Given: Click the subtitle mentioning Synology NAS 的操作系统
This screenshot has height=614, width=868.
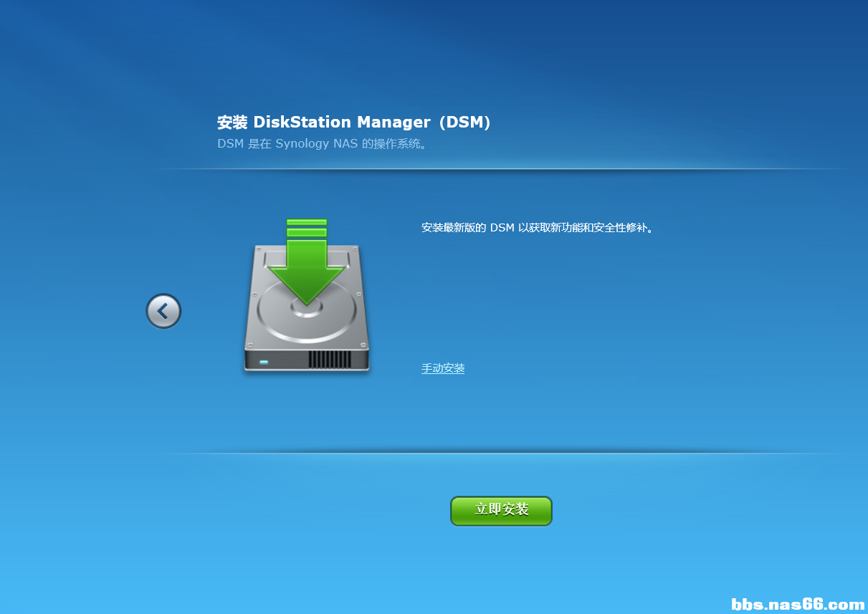Looking at the screenshot, I should 323,143.
